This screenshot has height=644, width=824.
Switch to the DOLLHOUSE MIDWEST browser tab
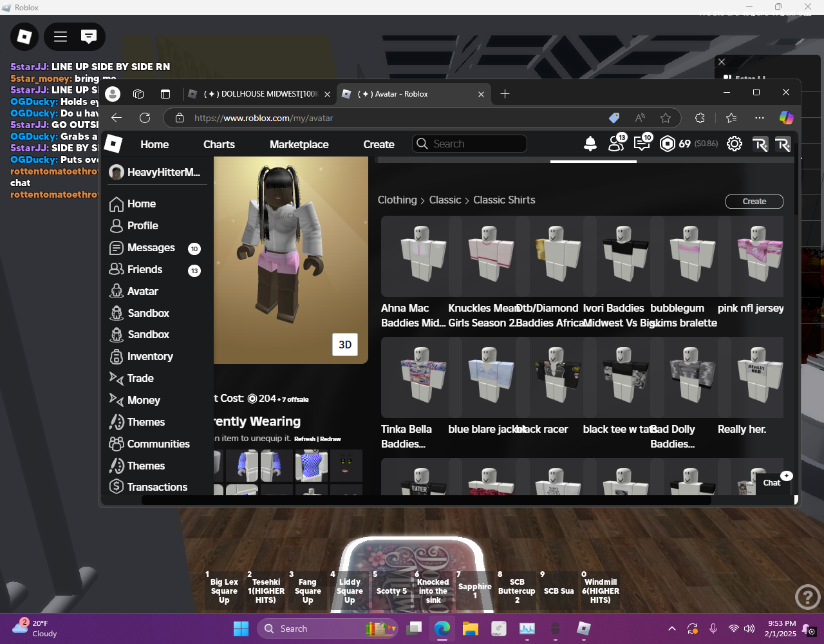tap(259, 94)
